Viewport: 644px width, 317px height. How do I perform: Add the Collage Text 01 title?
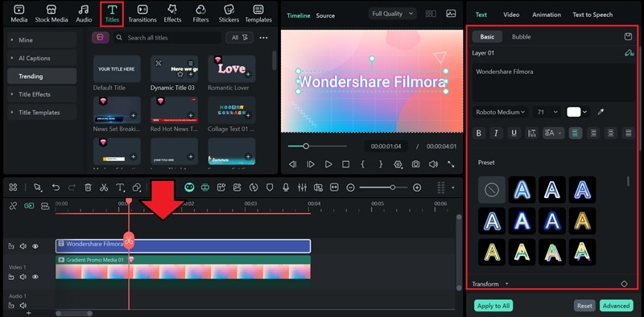[248, 115]
